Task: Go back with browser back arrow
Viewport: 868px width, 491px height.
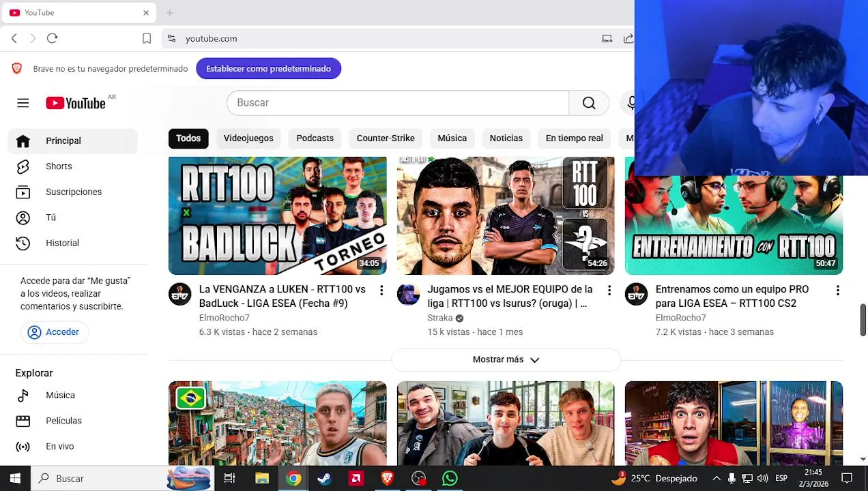Action: tap(14, 39)
